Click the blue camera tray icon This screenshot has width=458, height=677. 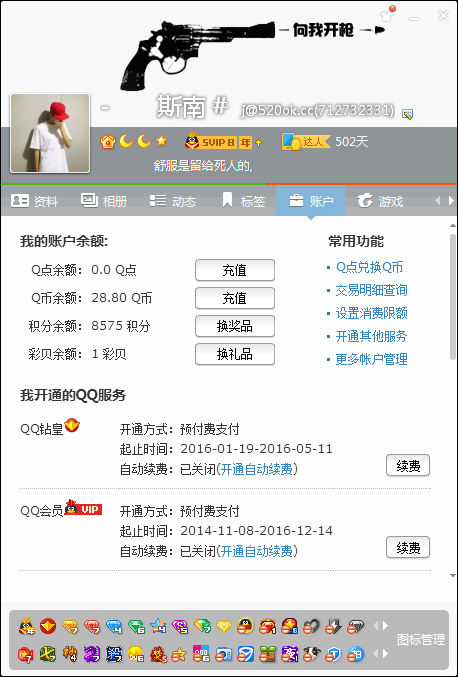click(224, 655)
